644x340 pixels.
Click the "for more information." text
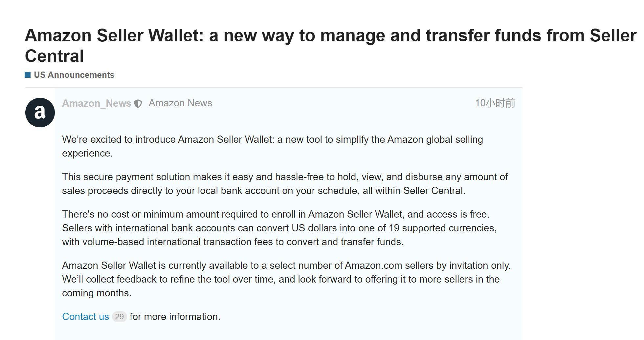pos(175,317)
